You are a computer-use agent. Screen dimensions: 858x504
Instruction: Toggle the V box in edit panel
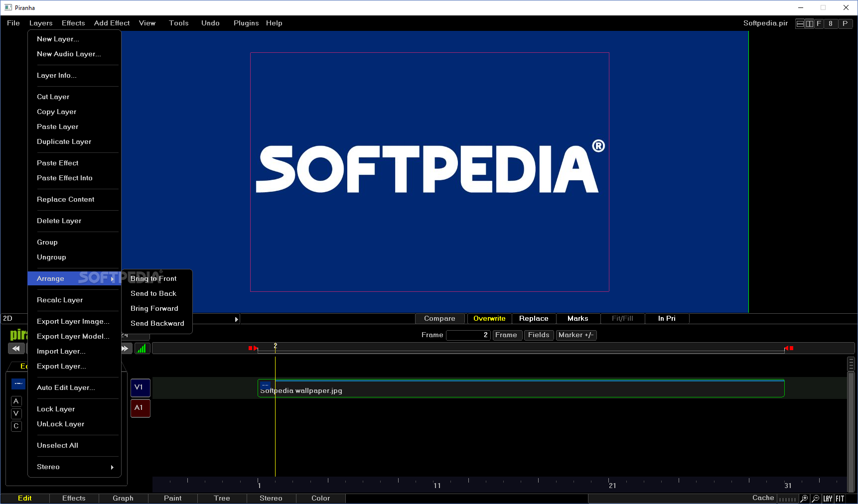pyautogui.click(x=16, y=414)
